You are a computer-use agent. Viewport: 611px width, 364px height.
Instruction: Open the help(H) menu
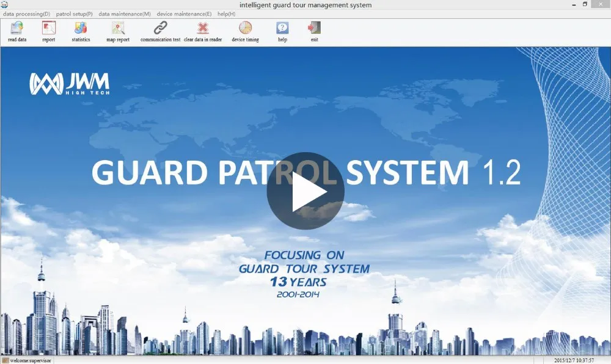(x=224, y=13)
